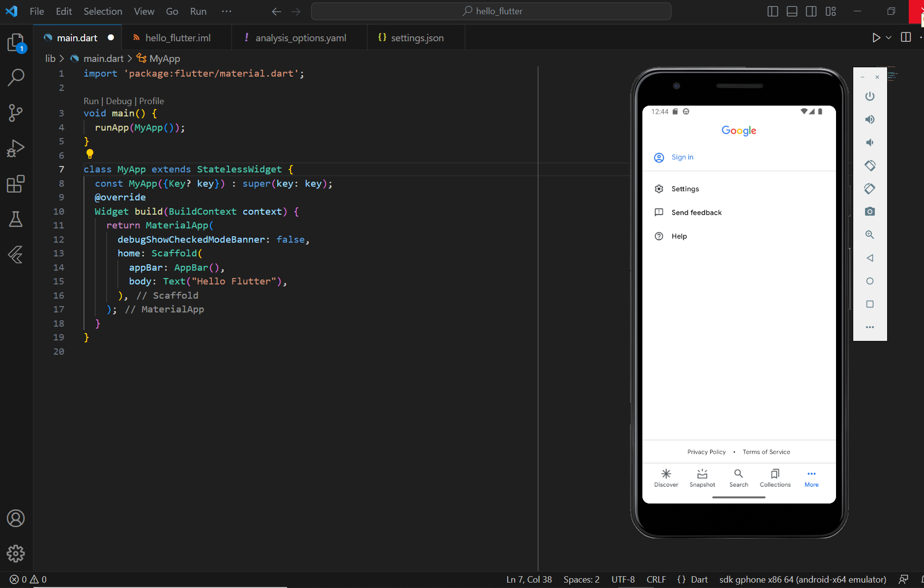Switch to the analysis_options.yaml tab
924x588 pixels.
[x=299, y=38]
